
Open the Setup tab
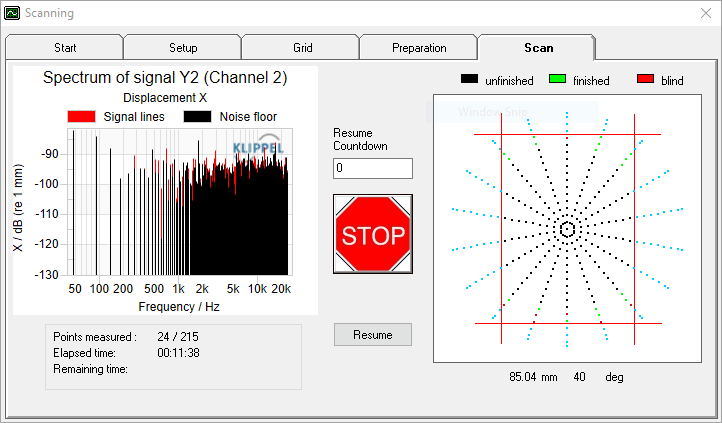pyautogui.click(x=183, y=48)
